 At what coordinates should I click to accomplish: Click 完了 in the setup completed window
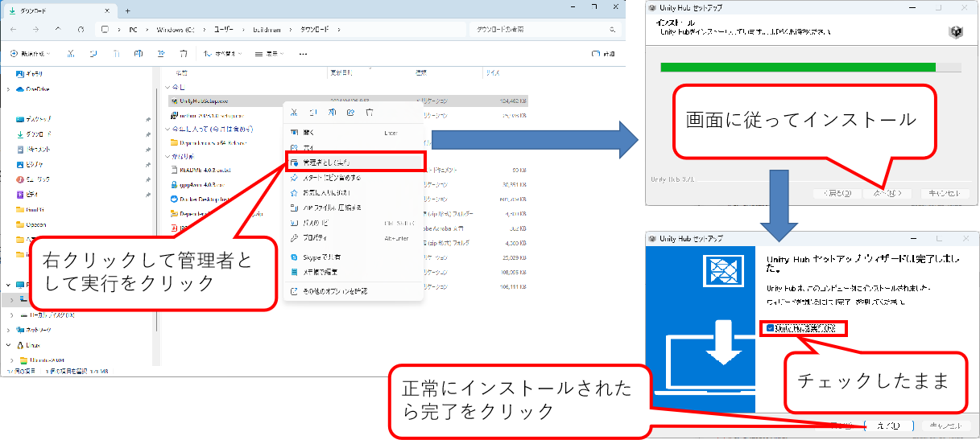point(889,426)
